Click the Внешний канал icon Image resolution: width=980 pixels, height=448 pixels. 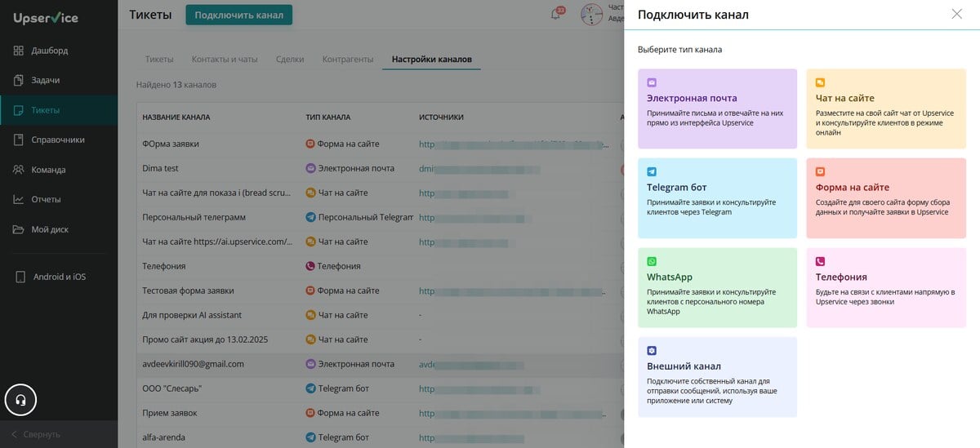tap(652, 350)
